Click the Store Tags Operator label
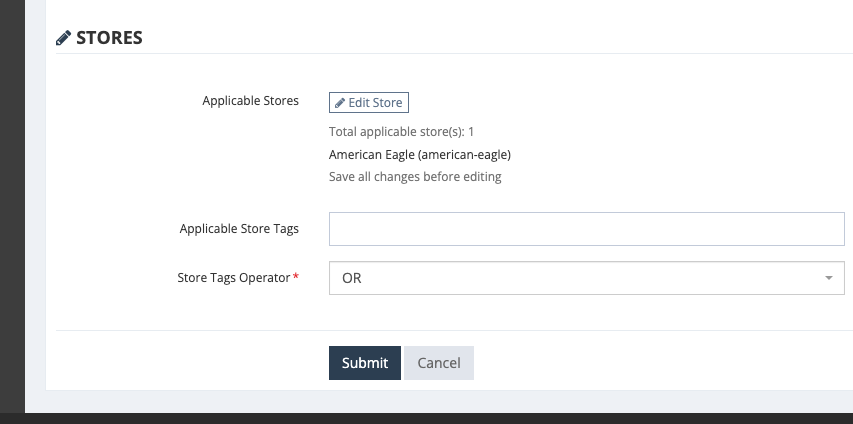The height and width of the screenshot is (424, 853). pos(233,278)
